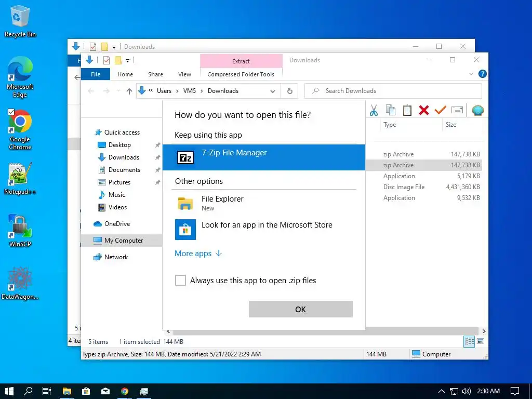Select Videos in navigation pane

click(x=117, y=207)
